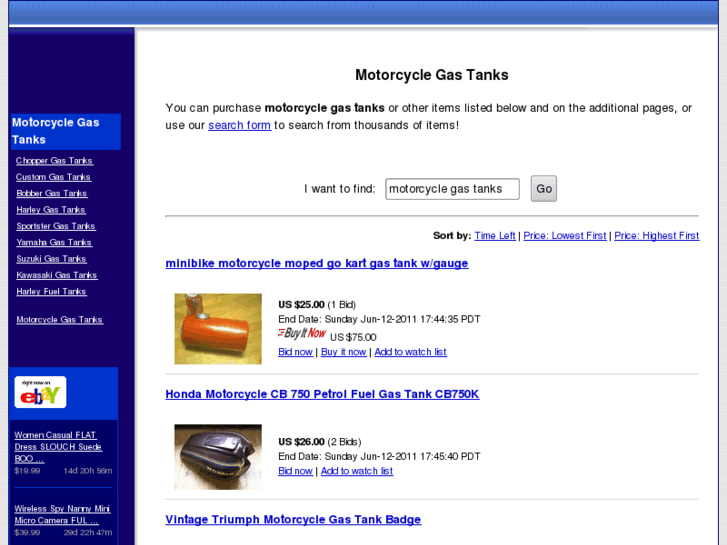Open the Honda CB750 gas tank thumbnail
This screenshot has width=727, height=545.
coord(218,457)
